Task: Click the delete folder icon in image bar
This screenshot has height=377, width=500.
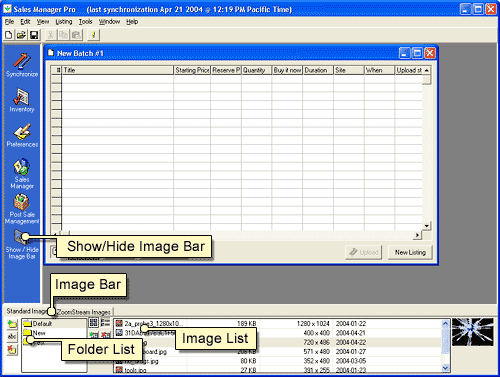Action: point(12,350)
